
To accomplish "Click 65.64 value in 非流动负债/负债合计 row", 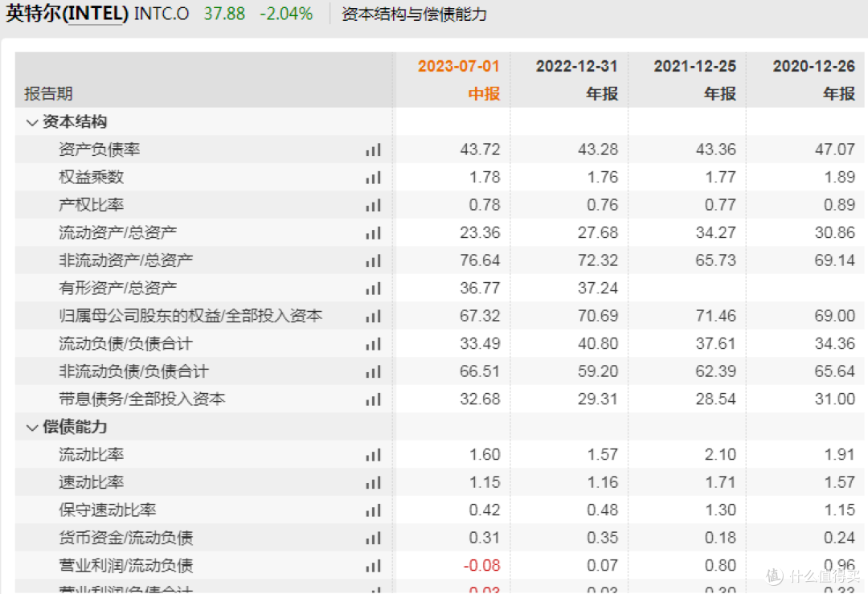I will tap(835, 371).
